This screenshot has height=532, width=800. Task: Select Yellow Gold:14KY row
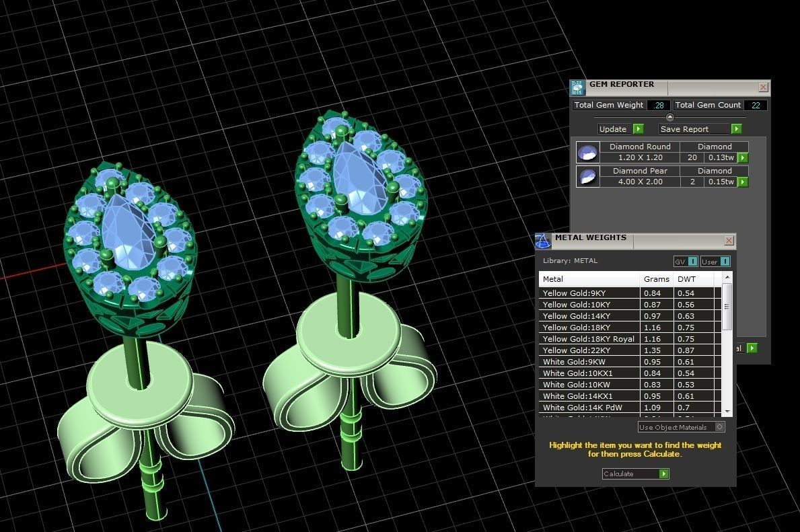pos(630,315)
